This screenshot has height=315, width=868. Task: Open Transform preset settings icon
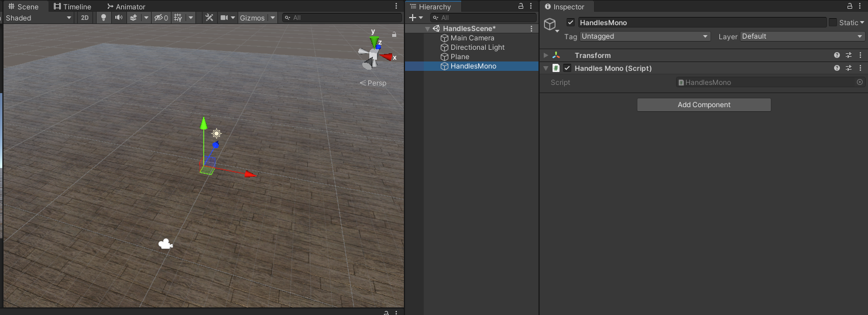(849, 55)
